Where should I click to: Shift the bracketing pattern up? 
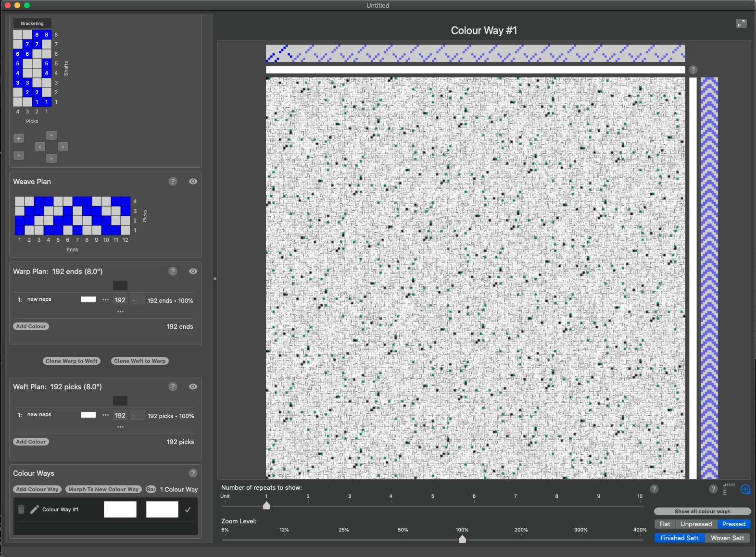coord(51,136)
